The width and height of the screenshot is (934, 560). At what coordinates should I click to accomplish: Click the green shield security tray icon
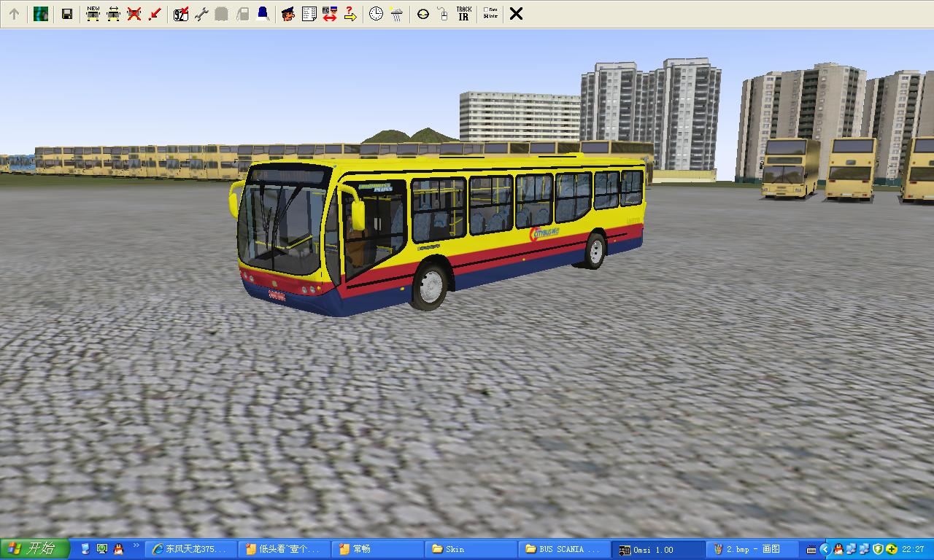[x=878, y=549]
